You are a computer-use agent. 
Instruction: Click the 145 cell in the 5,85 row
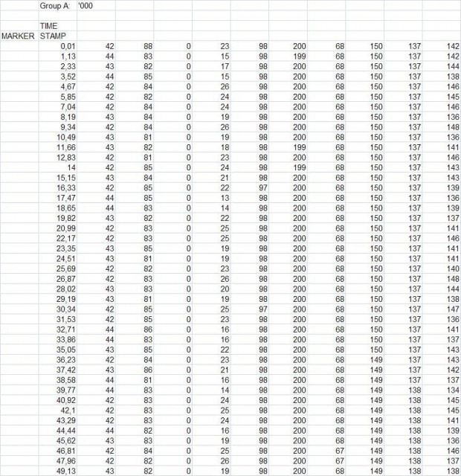442,97
